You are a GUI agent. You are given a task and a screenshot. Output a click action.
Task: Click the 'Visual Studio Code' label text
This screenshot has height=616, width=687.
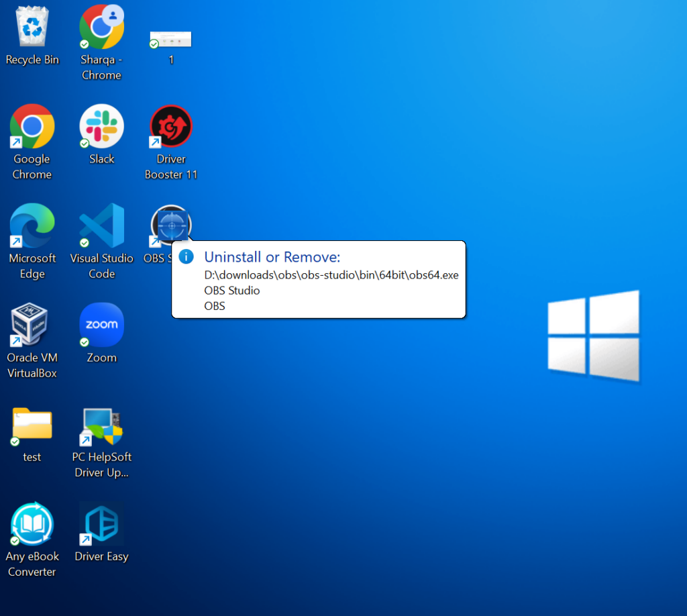(x=102, y=266)
